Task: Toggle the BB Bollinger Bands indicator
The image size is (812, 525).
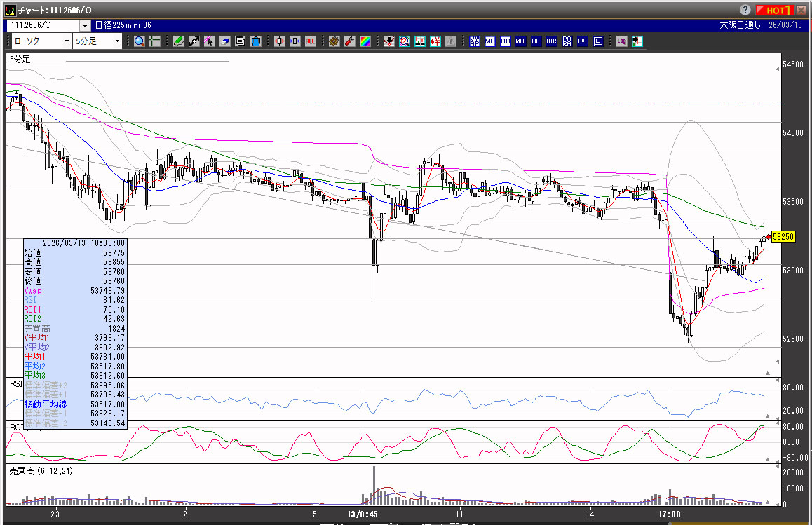Action: (506, 41)
